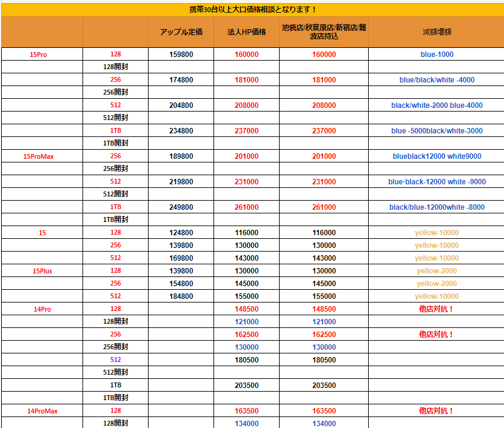Select 180500 in the store carry-in column
The width and height of the screenshot is (504, 428).
pos(324,360)
